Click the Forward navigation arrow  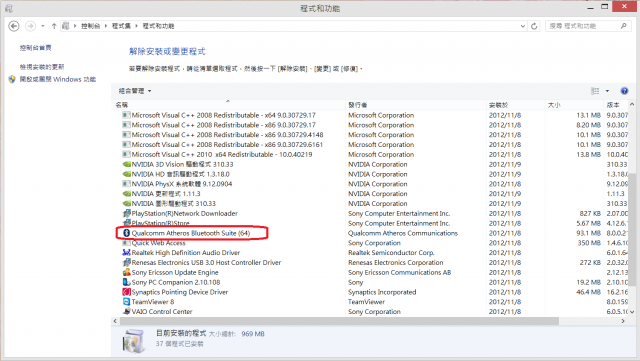click(30, 26)
